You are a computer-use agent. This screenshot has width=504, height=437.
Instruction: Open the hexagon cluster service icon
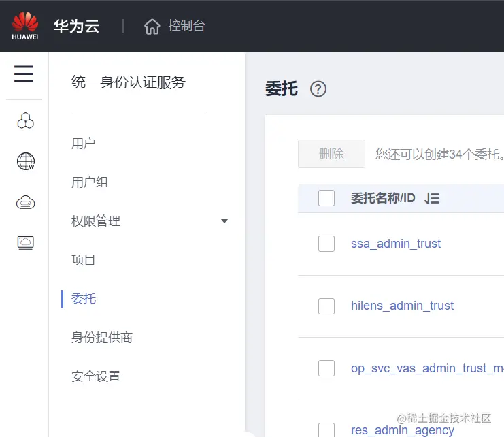(x=25, y=121)
